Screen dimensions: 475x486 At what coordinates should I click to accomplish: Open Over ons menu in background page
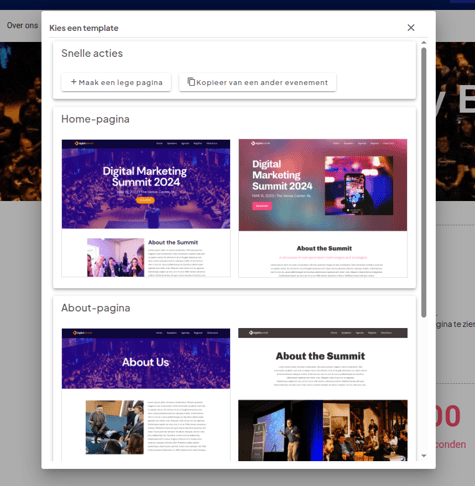[x=22, y=25]
